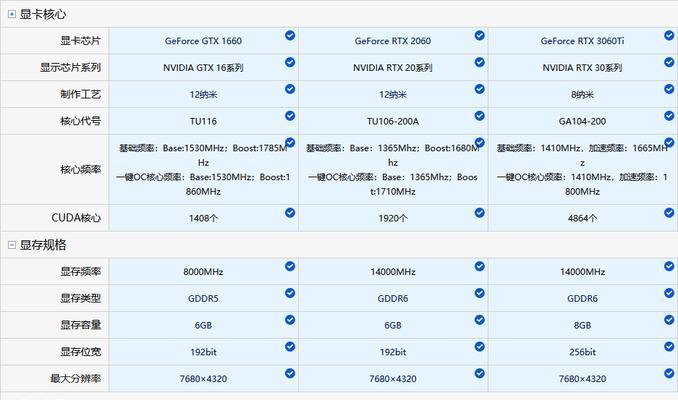
Task: Click check mark in RTX 2060 核心频率 cell
Action: (x=480, y=143)
